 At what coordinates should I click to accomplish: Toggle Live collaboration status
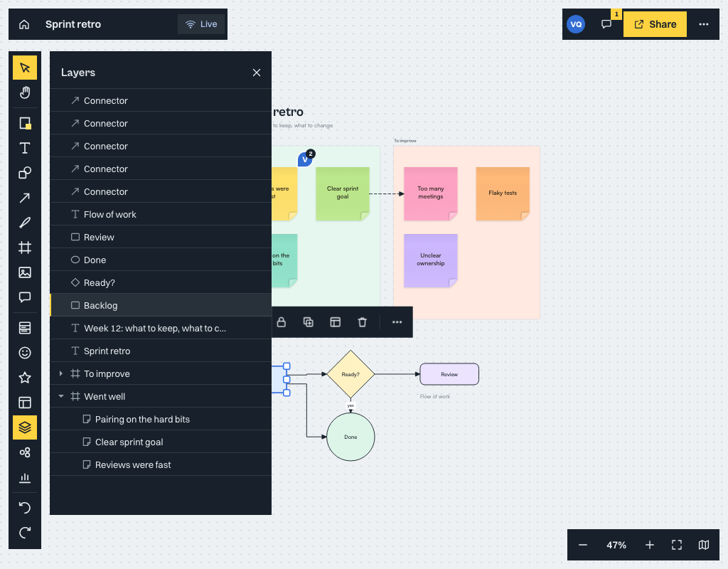201,24
